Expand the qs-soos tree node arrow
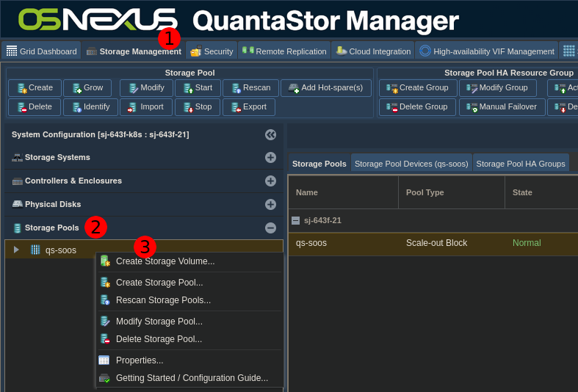 17,250
